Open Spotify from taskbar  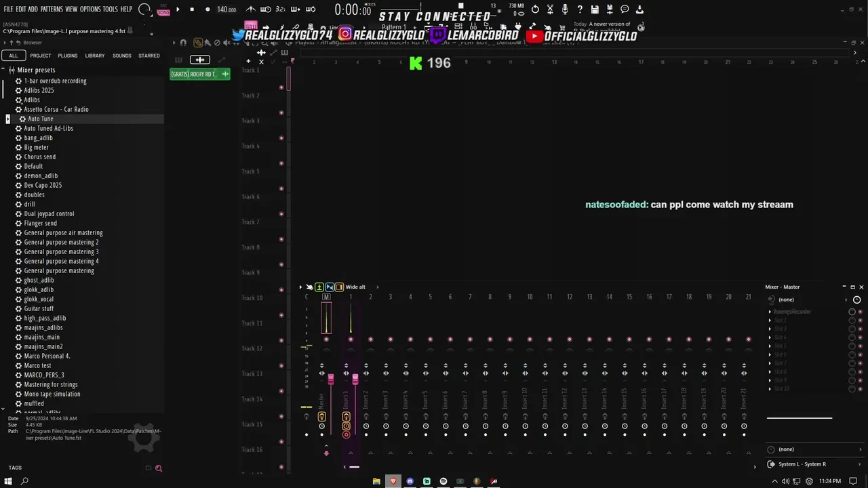point(443,481)
